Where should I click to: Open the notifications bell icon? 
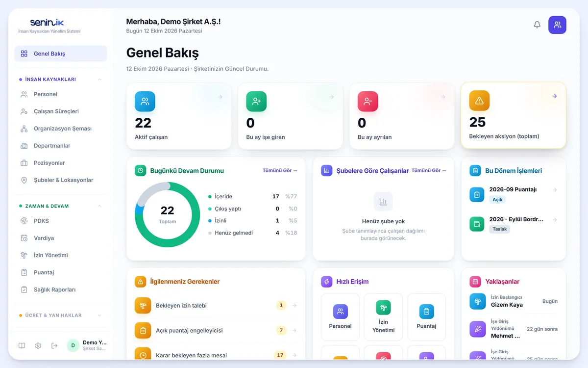pos(537,25)
